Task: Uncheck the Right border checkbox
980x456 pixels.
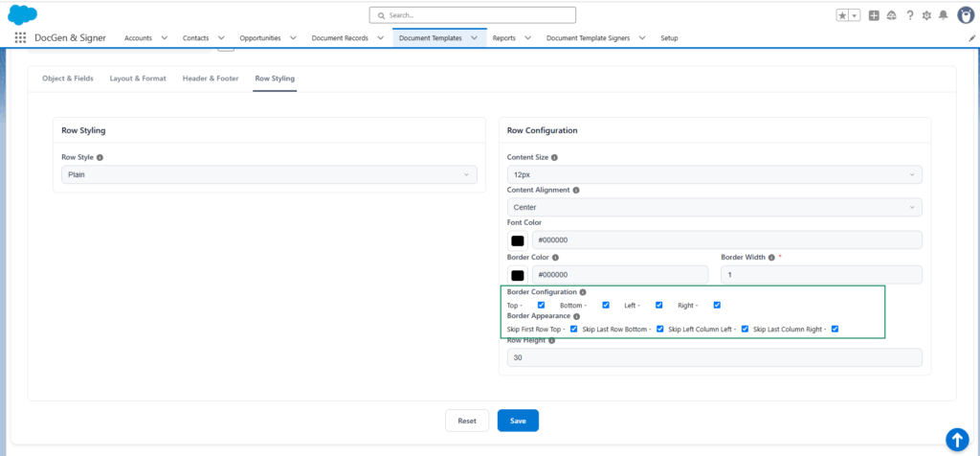Action: click(718, 306)
